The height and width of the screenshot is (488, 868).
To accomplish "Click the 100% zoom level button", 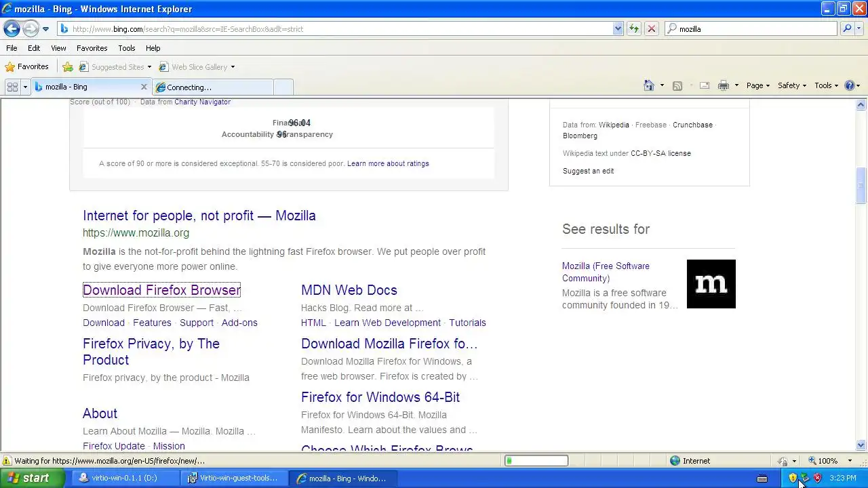I will [x=823, y=461].
